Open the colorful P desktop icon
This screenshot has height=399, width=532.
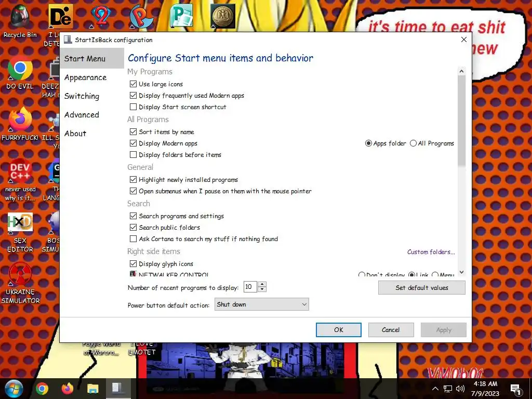tap(141, 16)
